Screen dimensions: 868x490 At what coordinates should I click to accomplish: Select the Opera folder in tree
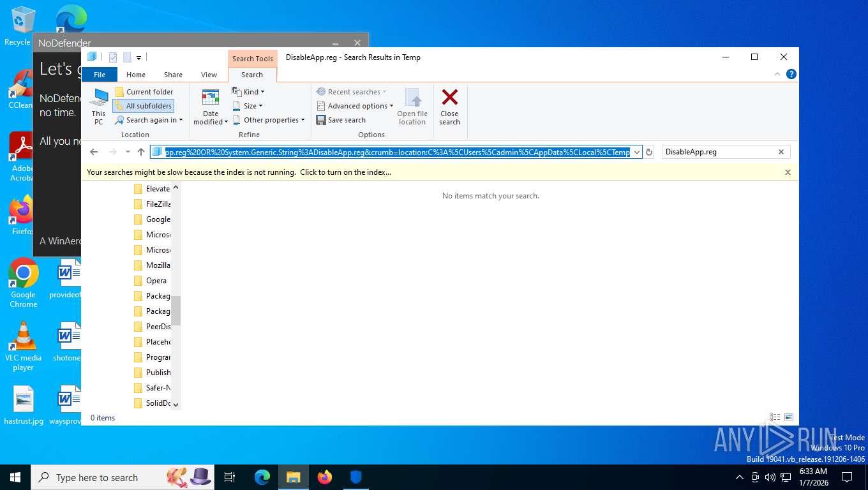click(151, 281)
